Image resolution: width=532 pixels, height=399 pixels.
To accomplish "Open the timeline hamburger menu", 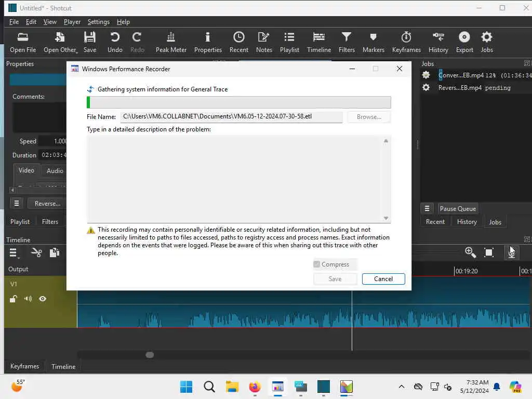I will [13, 252].
